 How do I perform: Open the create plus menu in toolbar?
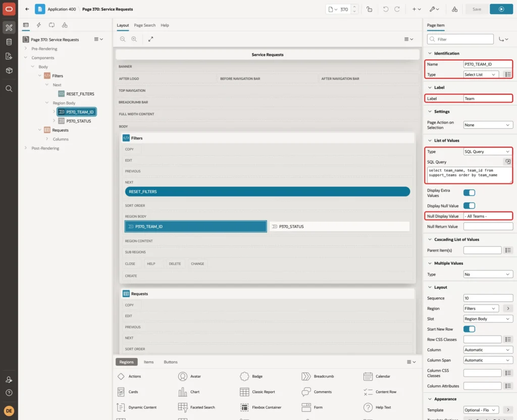pyautogui.click(x=417, y=9)
